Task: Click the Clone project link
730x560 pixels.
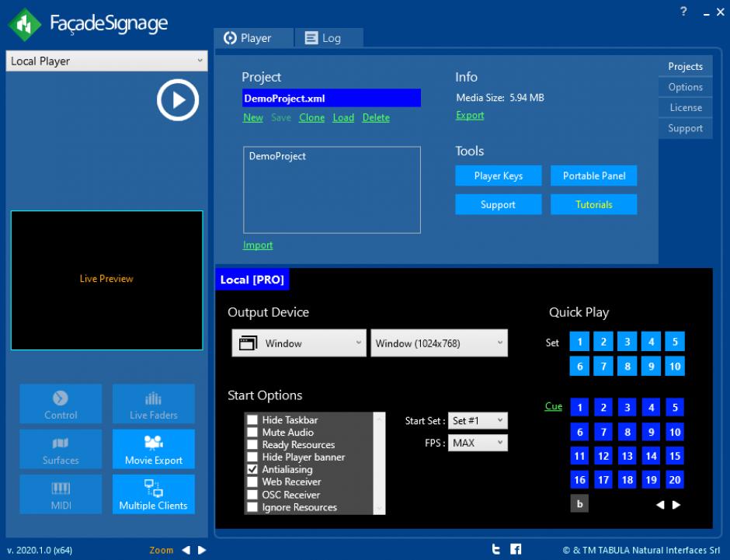Action: [x=311, y=118]
